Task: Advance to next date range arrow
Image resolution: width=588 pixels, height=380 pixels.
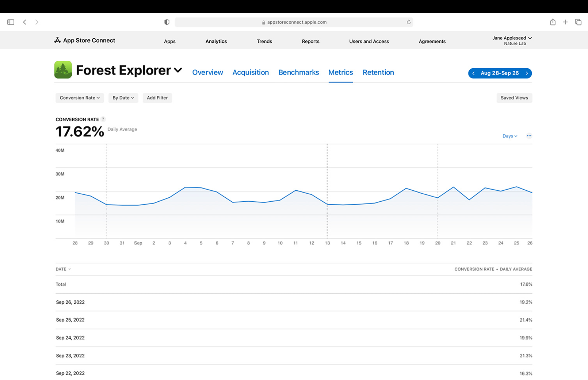Action: point(527,73)
